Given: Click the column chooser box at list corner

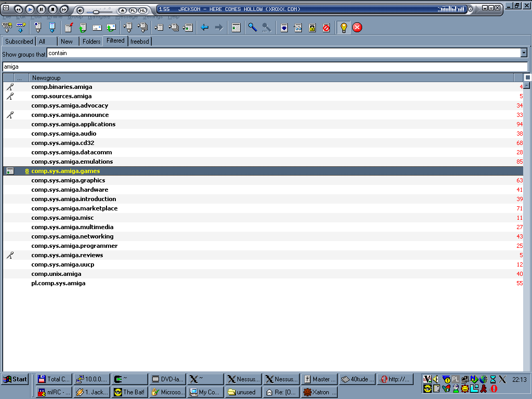Looking at the screenshot, I should [x=527, y=77].
